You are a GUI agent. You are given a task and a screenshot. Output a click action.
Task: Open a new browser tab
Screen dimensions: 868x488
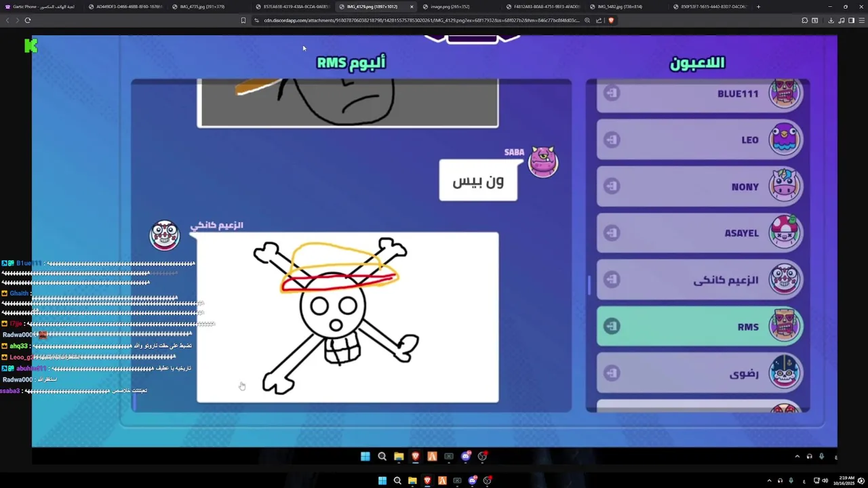[758, 7]
